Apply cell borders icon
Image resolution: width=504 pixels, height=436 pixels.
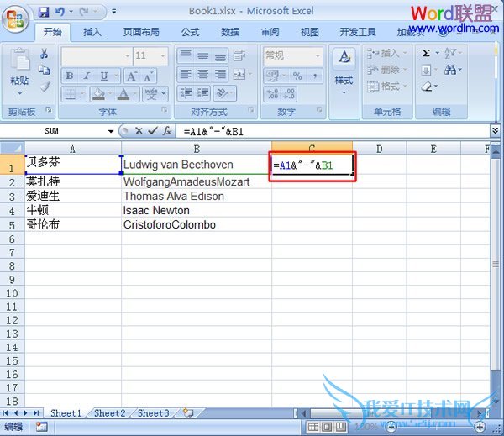coord(70,94)
